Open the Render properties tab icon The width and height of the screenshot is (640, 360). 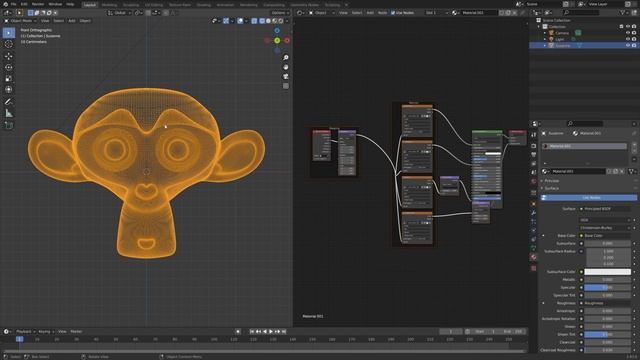[533, 146]
